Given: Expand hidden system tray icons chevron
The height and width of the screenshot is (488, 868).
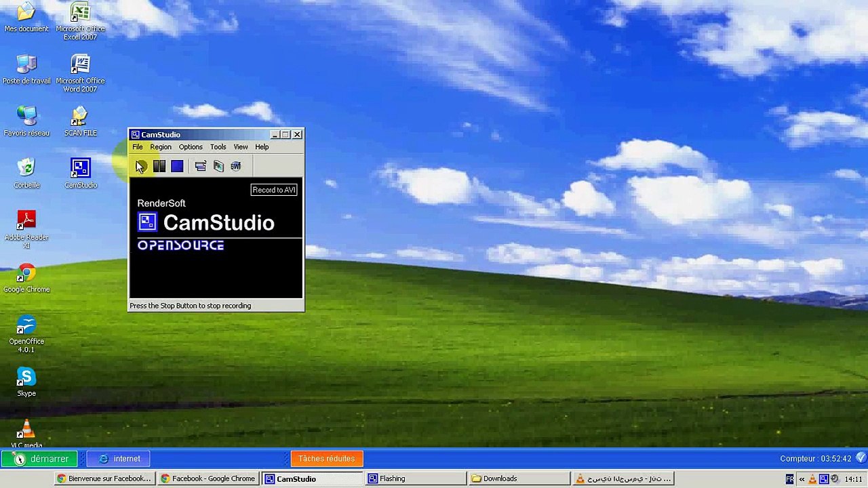Looking at the screenshot, I should pos(802,479).
